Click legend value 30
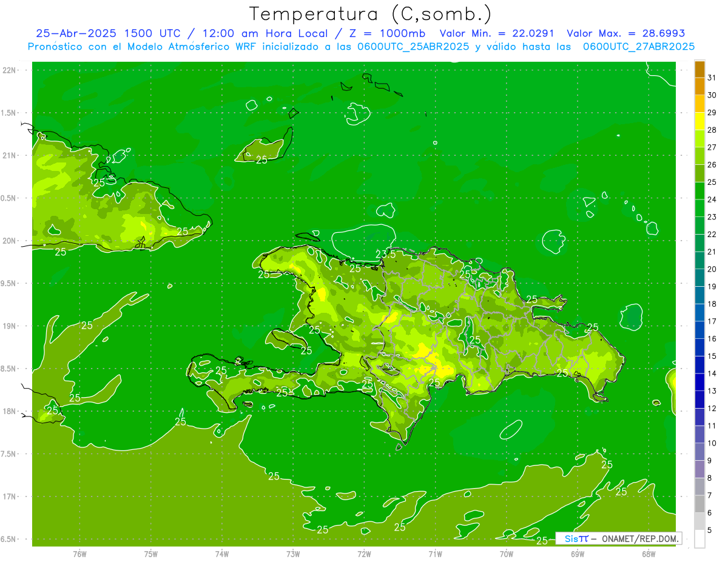728x562 pixels. coord(712,95)
